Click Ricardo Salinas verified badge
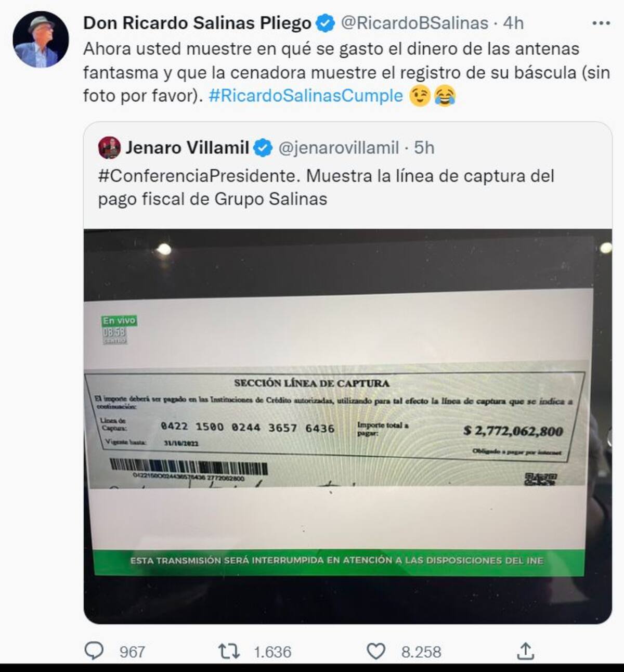Screen dimensions: 624x672 [326, 23]
